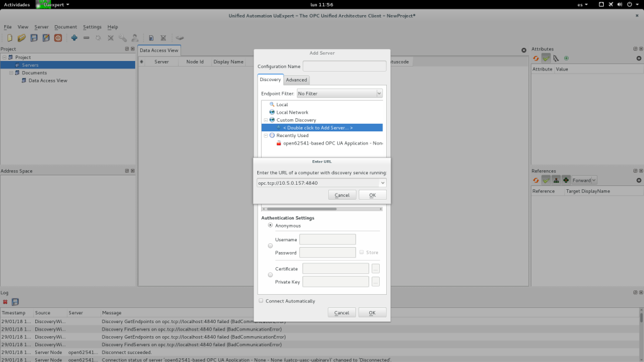Enable the Connect Automatically checkbox
The height and width of the screenshot is (362, 644).
(x=261, y=301)
